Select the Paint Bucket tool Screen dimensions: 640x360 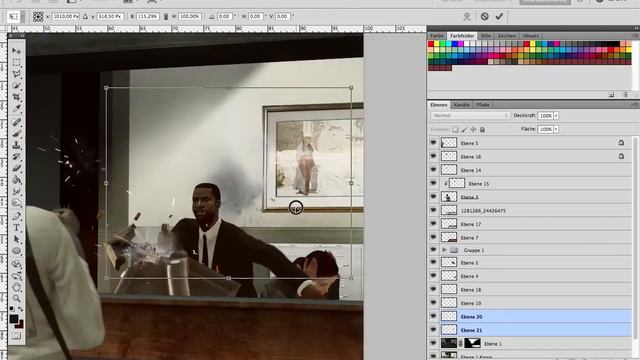(16, 180)
